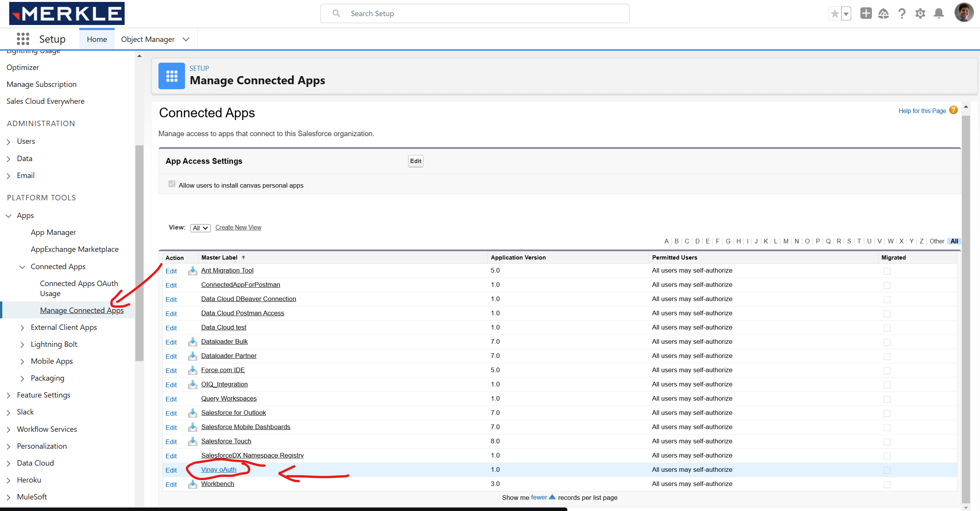Click the search magnifier icon
The width and height of the screenshot is (980, 511).
point(336,13)
